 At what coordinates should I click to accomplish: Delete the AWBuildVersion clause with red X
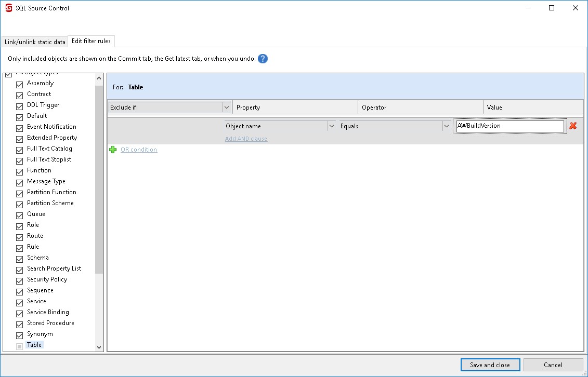(x=572, y=126)
